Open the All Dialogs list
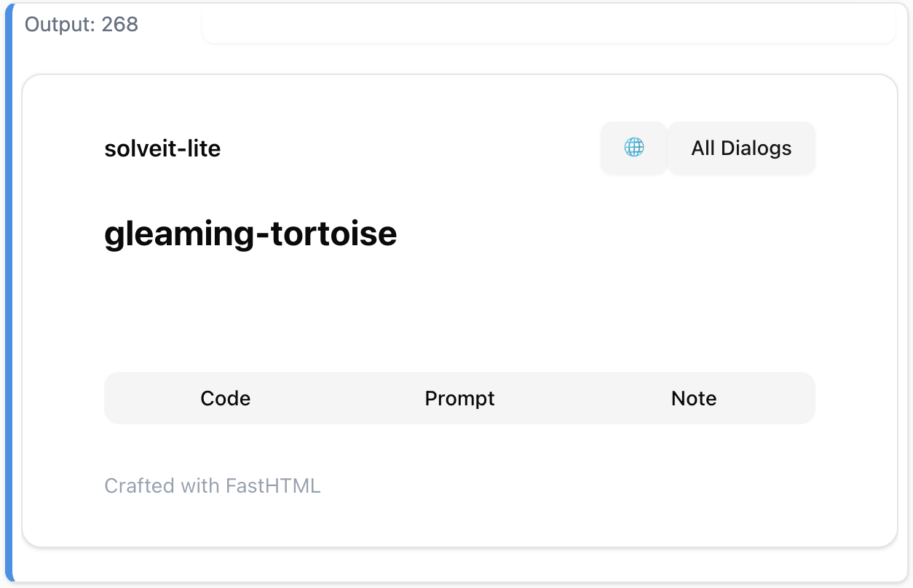This screenshot has height=588, width=913. tap(741, 148)
